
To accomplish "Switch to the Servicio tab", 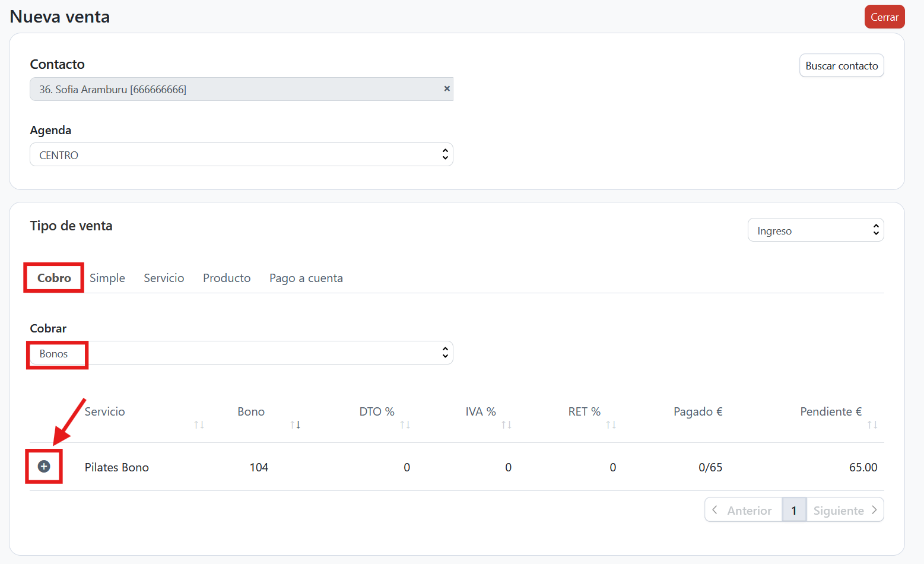I will pyautogui.click(x=164, y=278).
